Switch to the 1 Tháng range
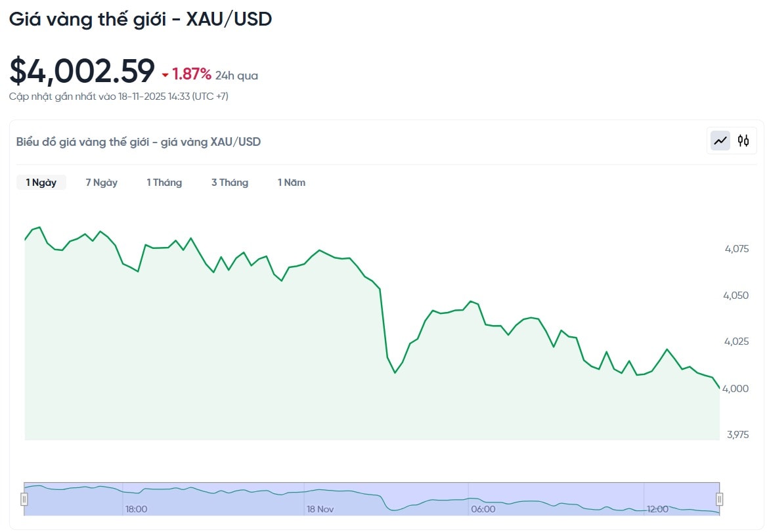 [164, 183]
